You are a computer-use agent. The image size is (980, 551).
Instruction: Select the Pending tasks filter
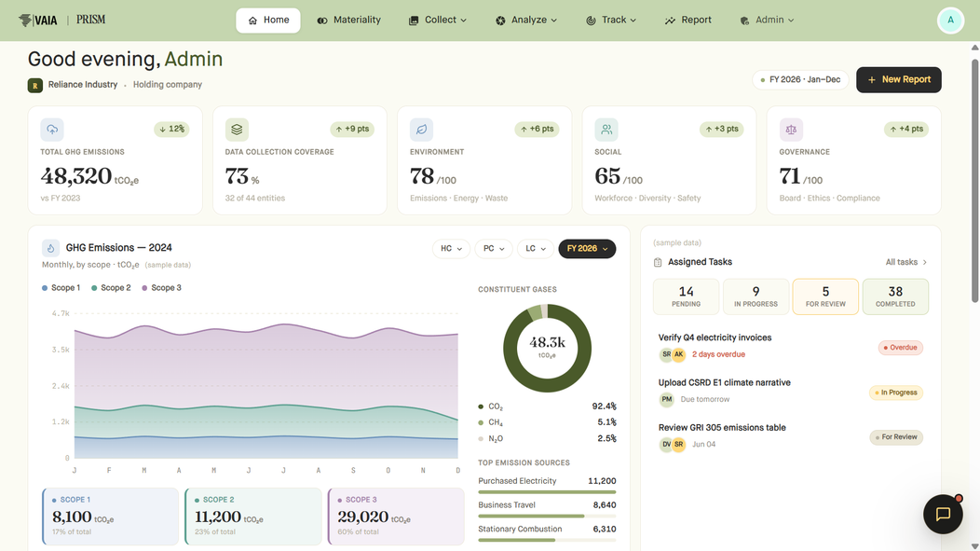[x=686, y=296]
